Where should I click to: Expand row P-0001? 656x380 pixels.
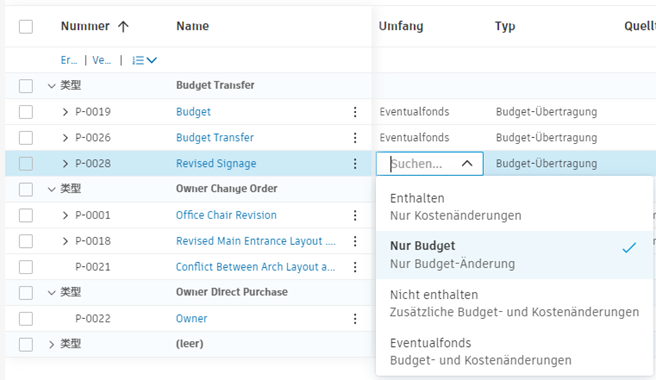pos(65,215)
